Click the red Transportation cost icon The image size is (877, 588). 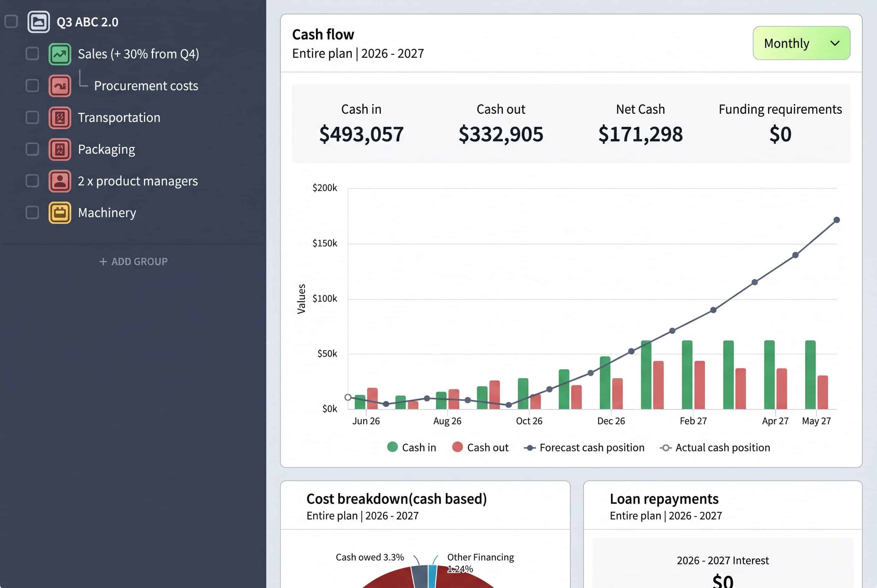click(x=60, y=118)
